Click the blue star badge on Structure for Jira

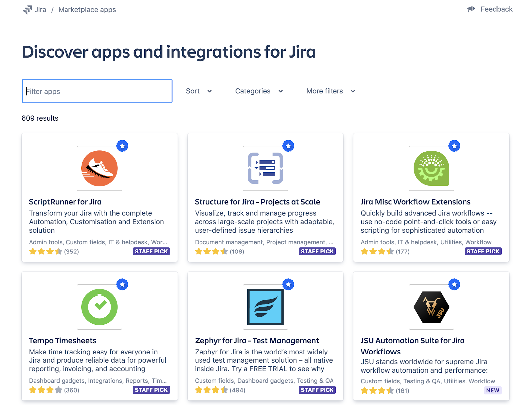click(x=288, y=146)
